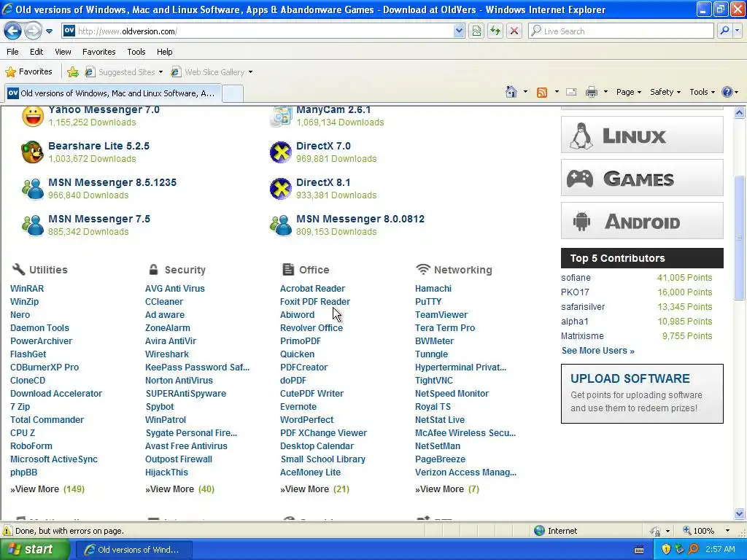Image resolution: width=747 pixels, height=560 pixels.
Task: Click the scroll down arrow
Action: (740, 513)
